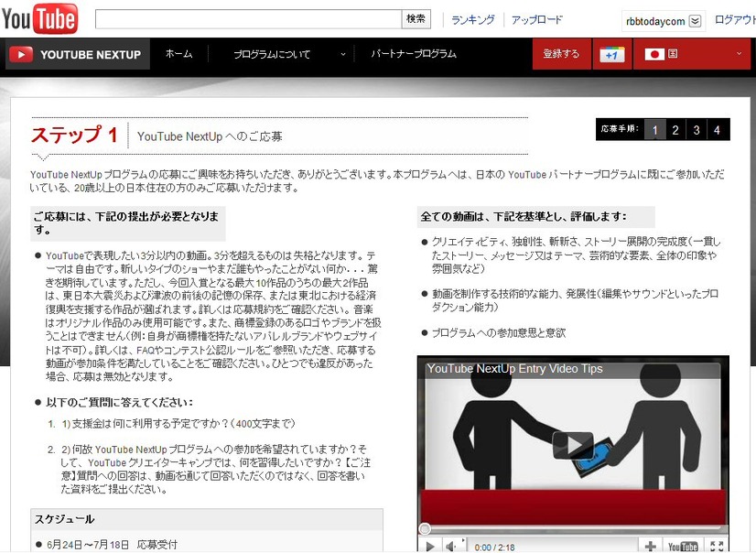Click the ステップ 1 heading
The width and height of the screenshot is (756, 553).
[x=74, y=135]
